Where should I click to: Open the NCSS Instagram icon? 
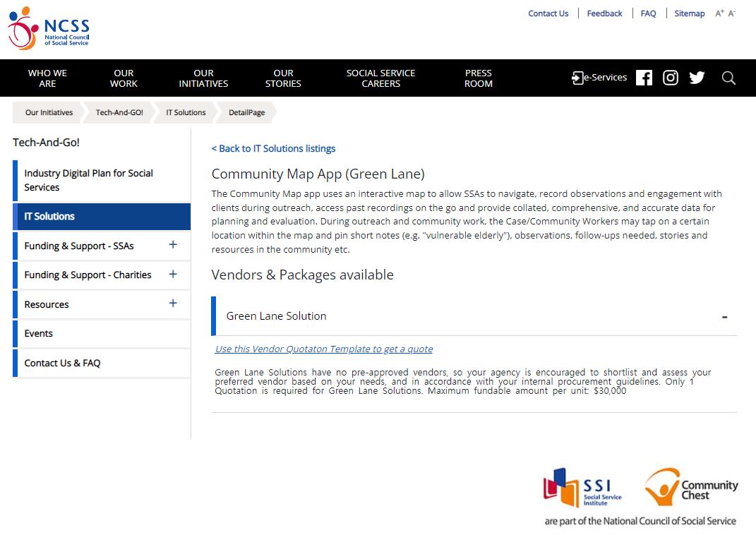click(671, 78)
